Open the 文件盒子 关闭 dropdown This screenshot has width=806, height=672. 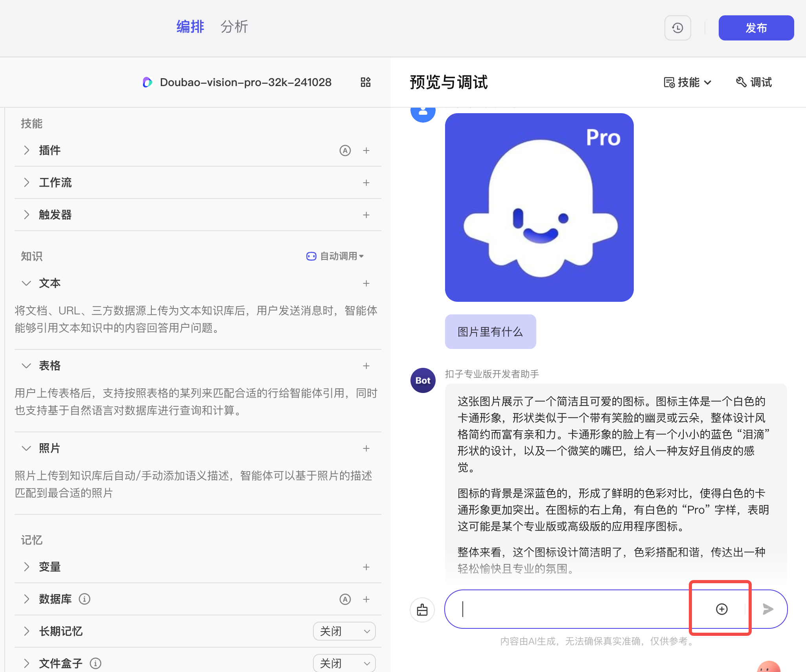tap(344, 663)
